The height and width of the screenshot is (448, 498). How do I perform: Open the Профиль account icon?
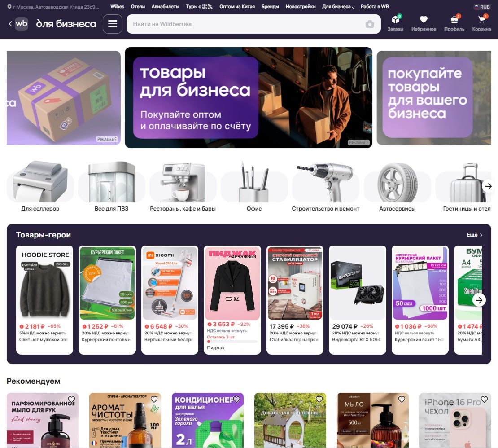pyautogui.click(x=454, y=20)
